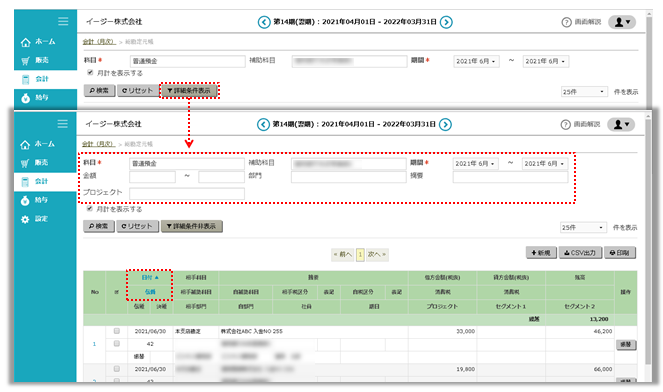
Task: Toggle 月計を表示する checkbox below プロジェクト field
Action: pos(90,208)
